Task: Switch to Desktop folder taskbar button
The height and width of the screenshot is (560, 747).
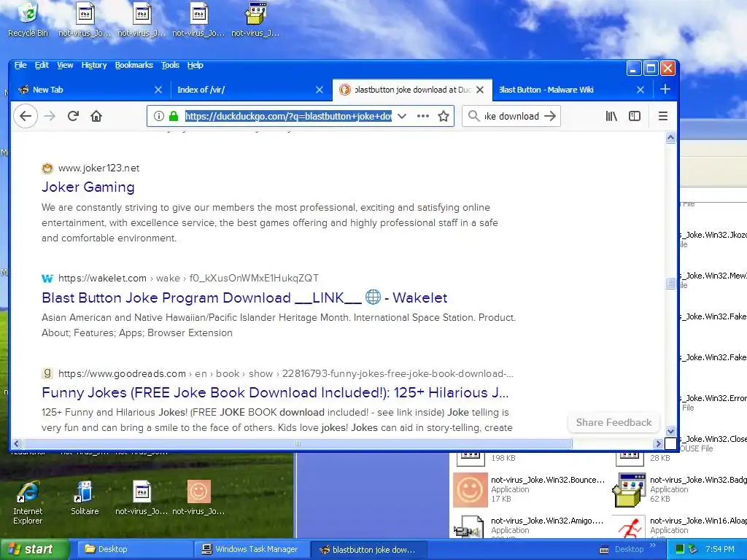Action: (133, 549)
